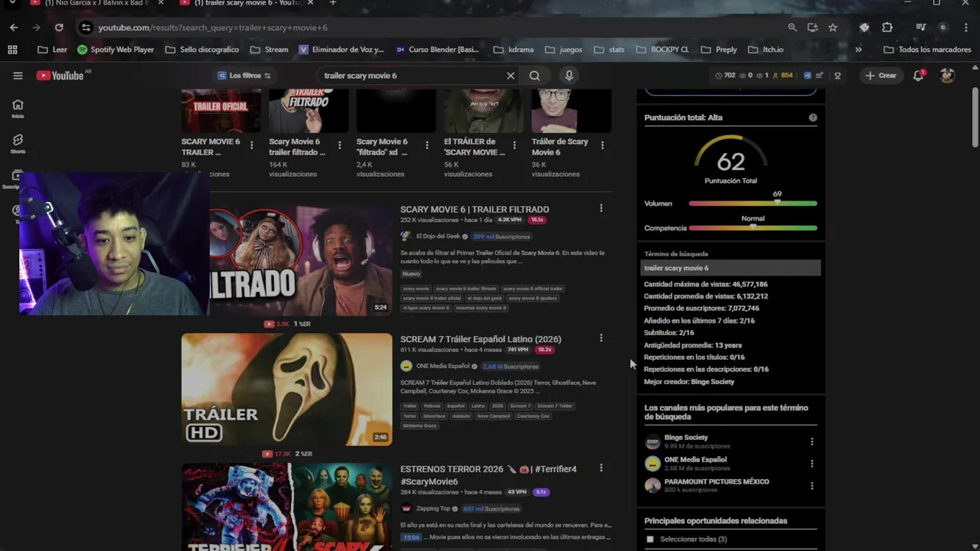Click the Nuevo badge
This screenshot has height=551, width=980.
point(411,273)
